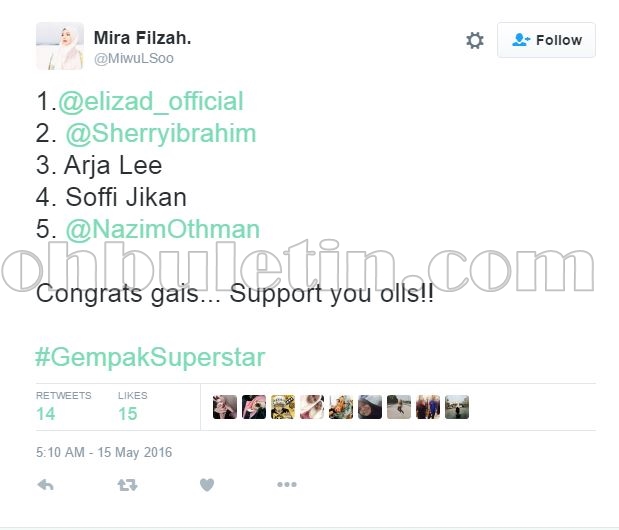Open the @MiwuLSoo handle
The image size is (619, 530).
click(x=133, y=58)
